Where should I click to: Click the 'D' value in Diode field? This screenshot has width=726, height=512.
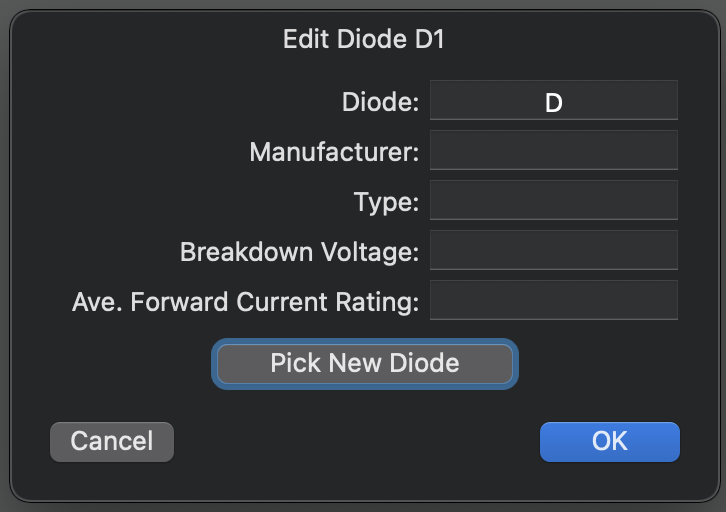[553, 102]
